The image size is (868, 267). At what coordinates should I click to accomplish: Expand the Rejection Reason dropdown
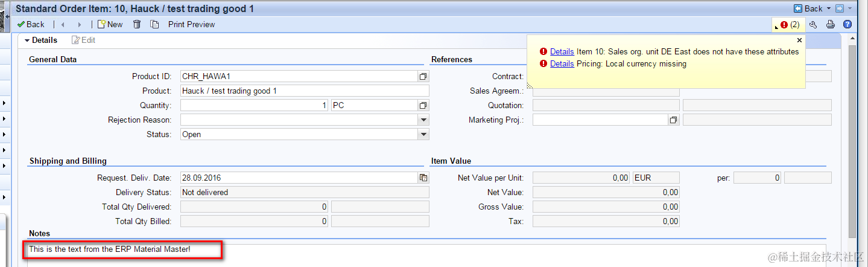click(x=423, y=120)
